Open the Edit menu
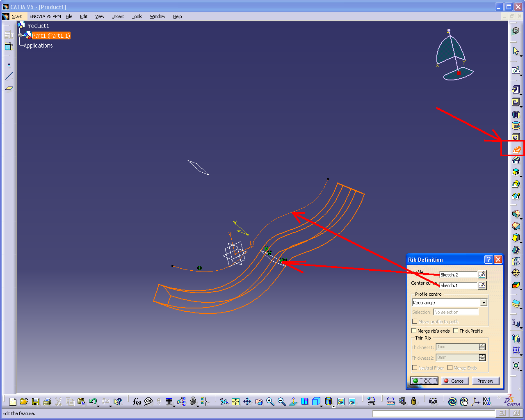 coord(84,16)
